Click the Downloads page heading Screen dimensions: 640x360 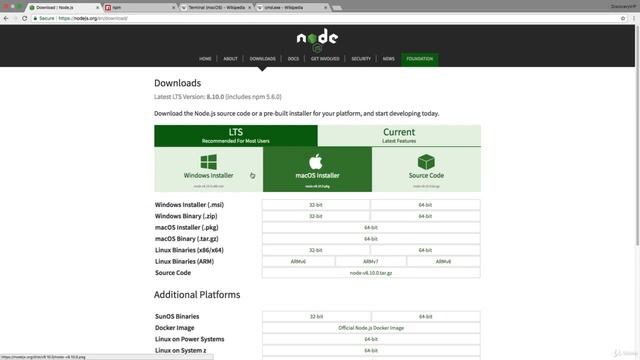click(x=178, y=83)
